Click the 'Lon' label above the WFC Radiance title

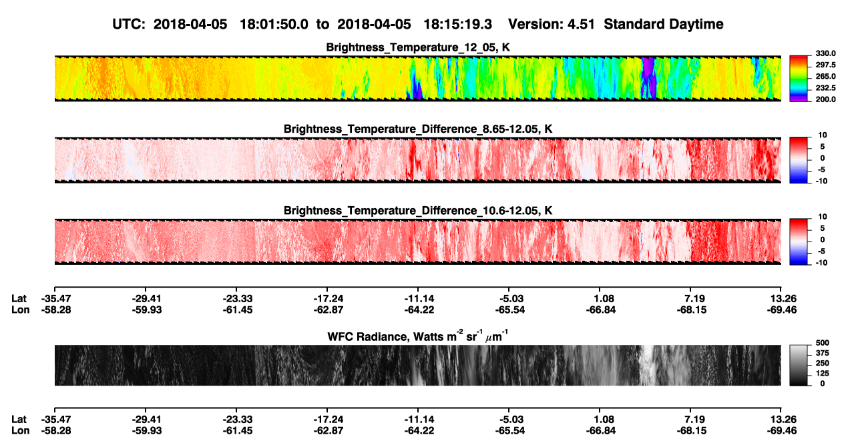[19, 310]
